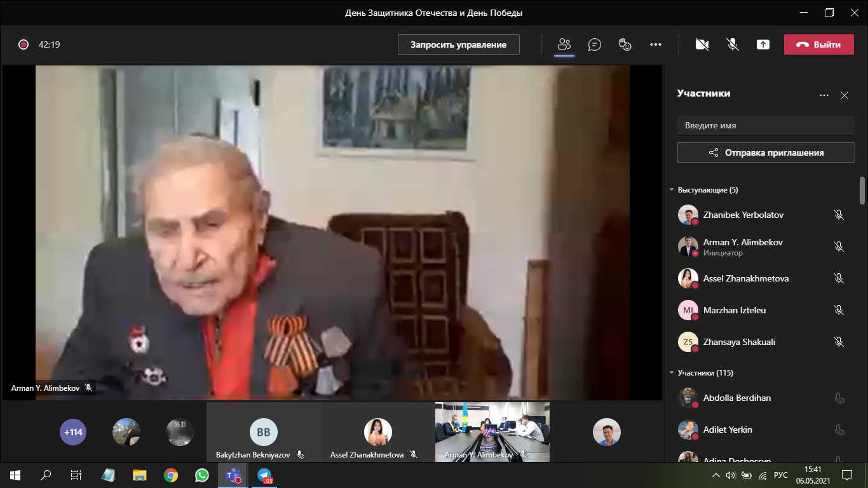This screenshot has height=488, width=868.
Task: Leave the meeting with Выйти button
Action: (818, 44)
